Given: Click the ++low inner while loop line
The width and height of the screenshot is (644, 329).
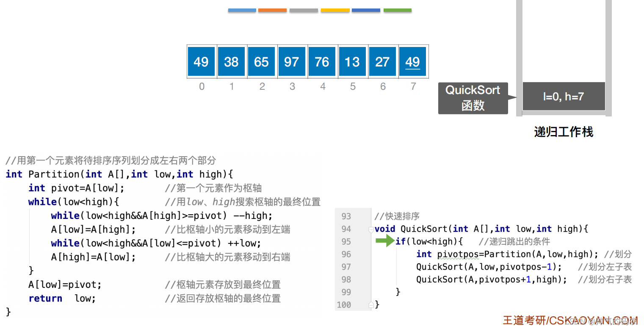Looking at the screenshot, I should [x=156, y=243].
